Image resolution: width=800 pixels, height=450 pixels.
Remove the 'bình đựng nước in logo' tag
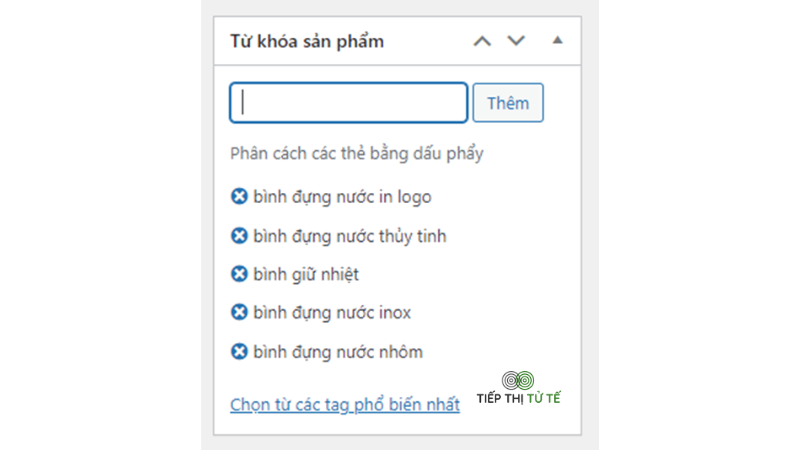coord(239,196)
